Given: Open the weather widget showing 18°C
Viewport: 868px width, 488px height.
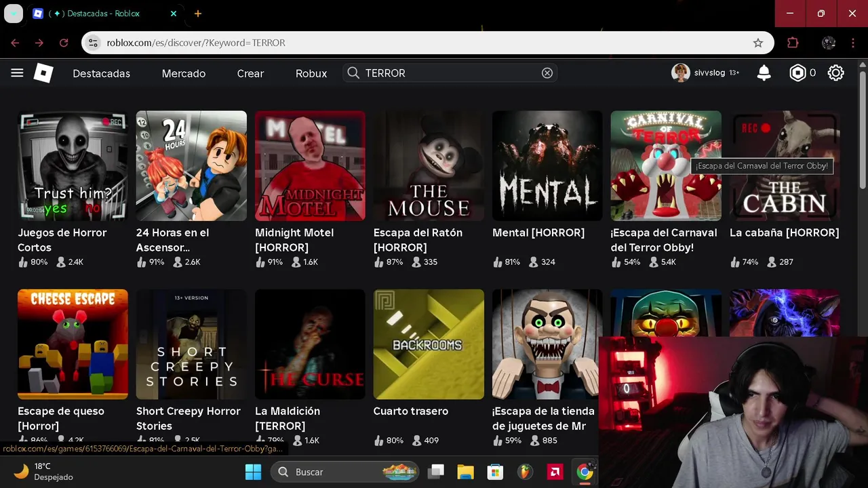Looking at the screenshot, I should click(x=43, y=472).
